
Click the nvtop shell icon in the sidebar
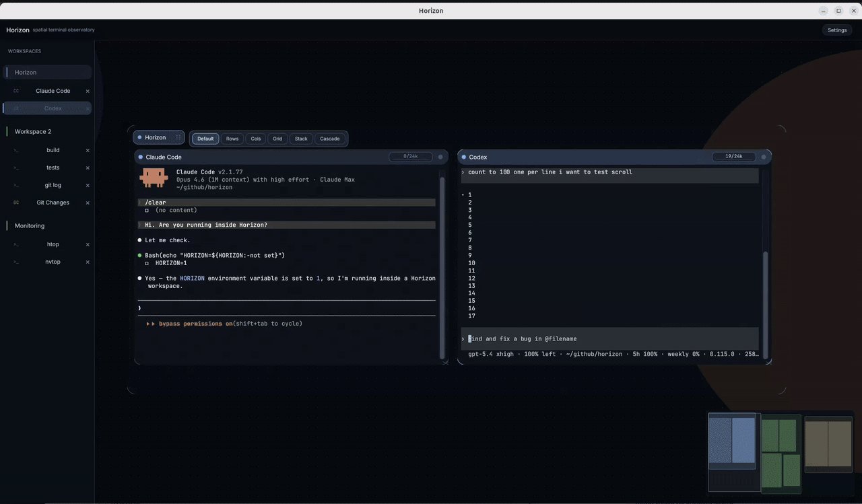(15, 261)
